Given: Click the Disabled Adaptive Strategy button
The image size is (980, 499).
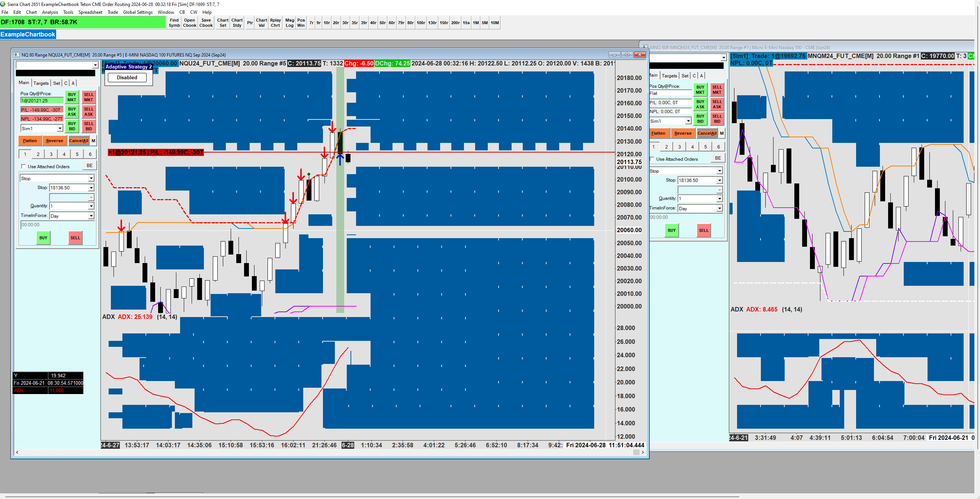Looking at the screenshot, I should (x=126, y=78).
